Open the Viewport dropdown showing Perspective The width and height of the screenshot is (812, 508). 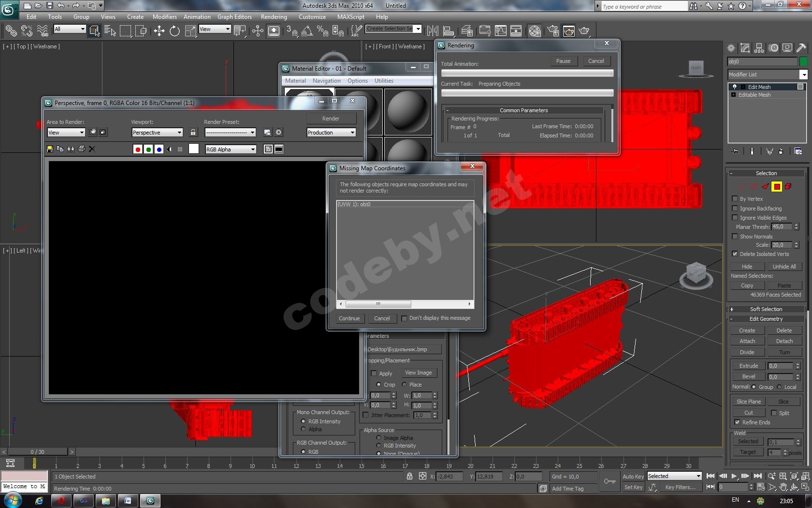click(x=157, y=133)
